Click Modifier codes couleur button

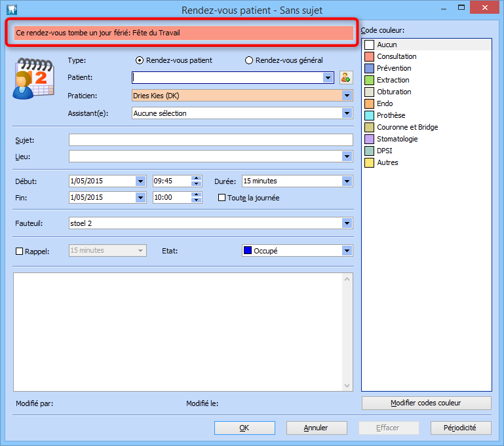coord(426,403)
